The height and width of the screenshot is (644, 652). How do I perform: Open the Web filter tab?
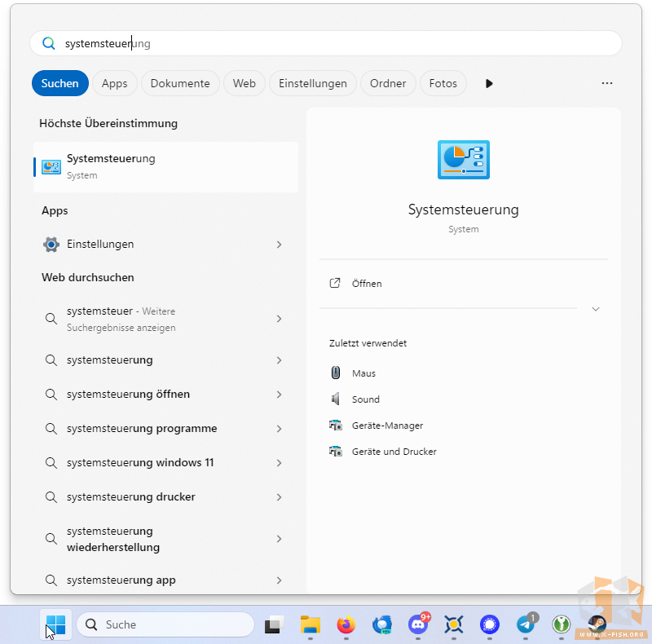tap(244, 83)
